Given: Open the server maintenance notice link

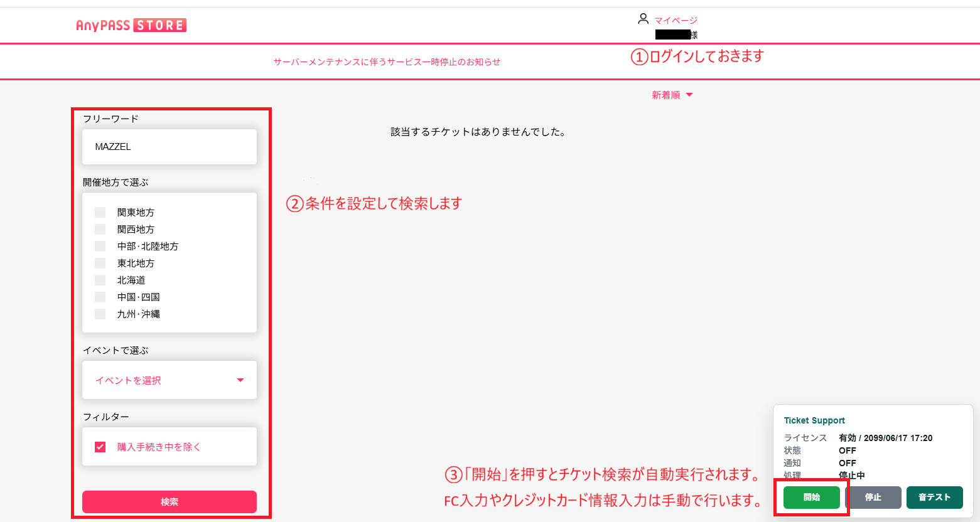Looking at the screenshot, I should (387, 61).
